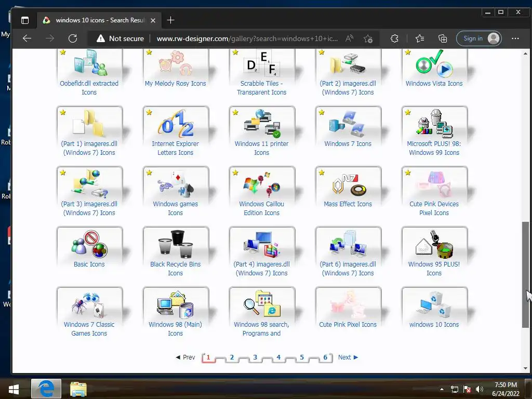
Task: Open the Extensions puzzle icon
Action: (x=394, y=38)
